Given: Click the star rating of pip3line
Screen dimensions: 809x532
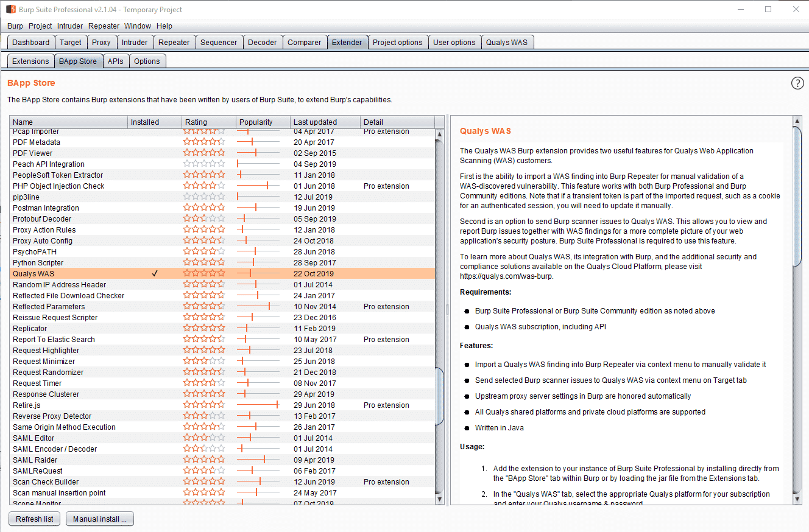Looking at the screenshot, I should tap(204, 197).
